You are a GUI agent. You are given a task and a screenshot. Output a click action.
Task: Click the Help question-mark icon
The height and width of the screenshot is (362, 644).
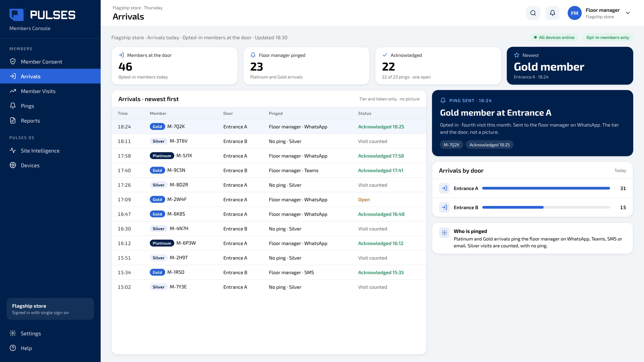click(13, 348)
